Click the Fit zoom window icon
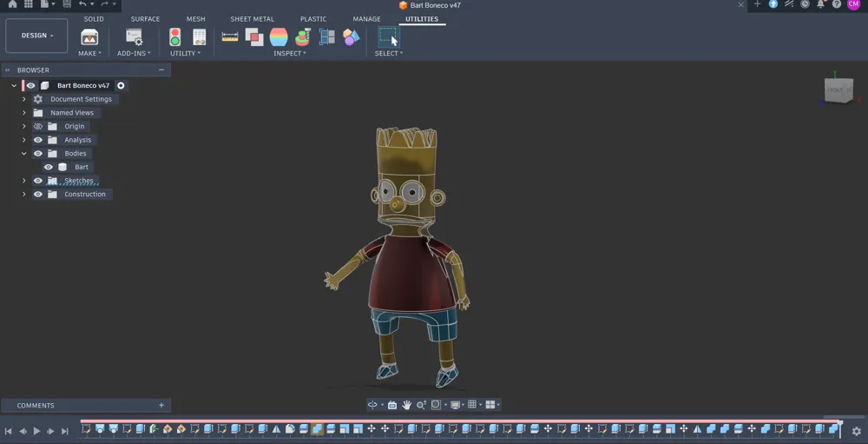 click(x=436, y=405)
